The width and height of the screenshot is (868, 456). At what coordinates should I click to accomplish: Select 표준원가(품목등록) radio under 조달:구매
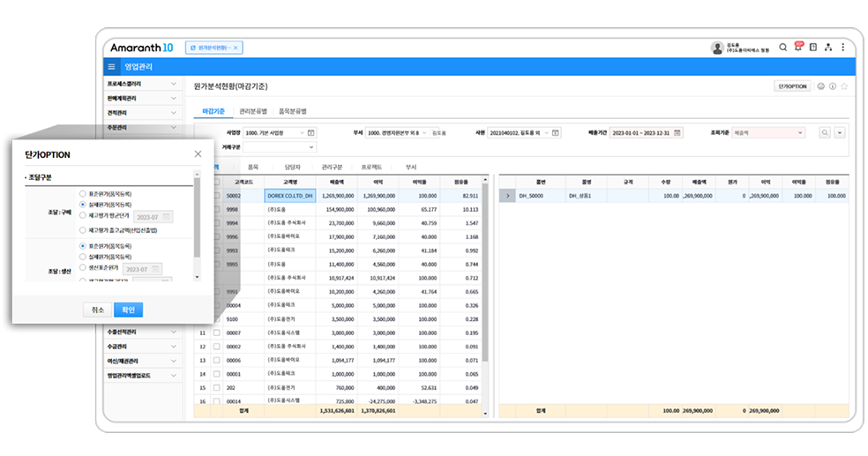(x=83, y=194)
